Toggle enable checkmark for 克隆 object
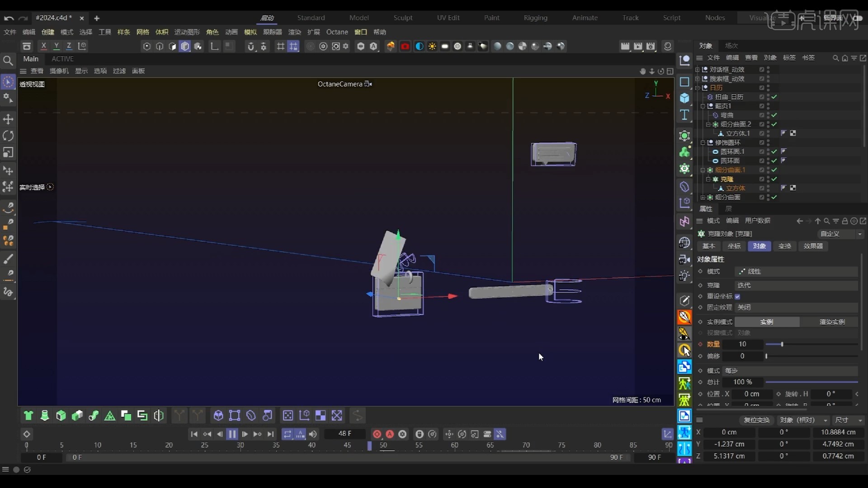 click(774, 179)
